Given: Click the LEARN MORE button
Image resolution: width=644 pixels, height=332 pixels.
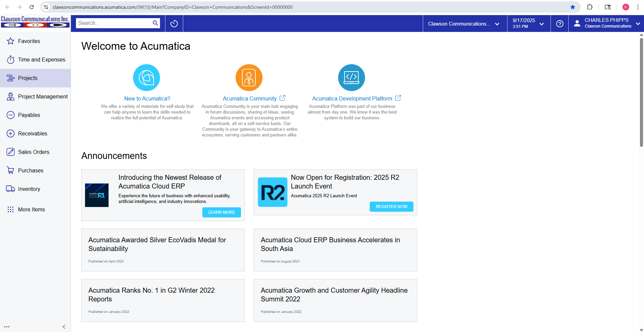Looking at the screenshot, I should click(222, 212).
